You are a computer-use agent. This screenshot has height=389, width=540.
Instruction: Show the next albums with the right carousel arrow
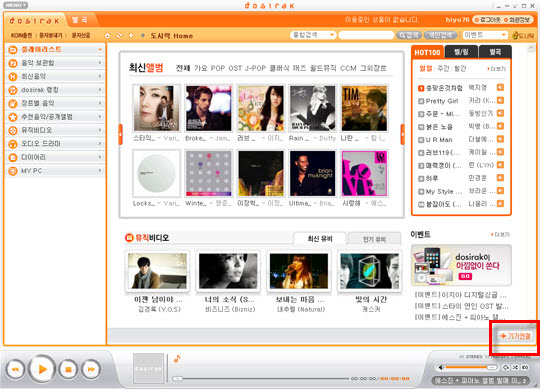[x=403, y=134]
